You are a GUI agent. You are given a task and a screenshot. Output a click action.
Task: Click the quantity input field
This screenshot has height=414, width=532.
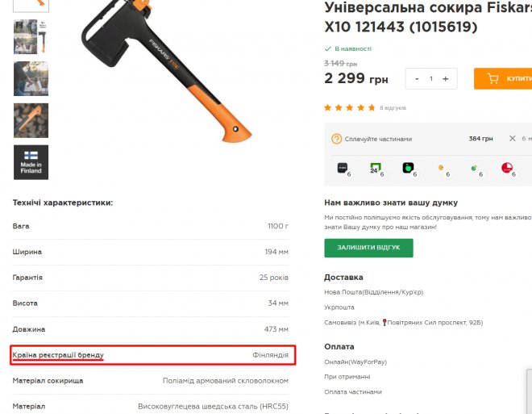point(431,79)
